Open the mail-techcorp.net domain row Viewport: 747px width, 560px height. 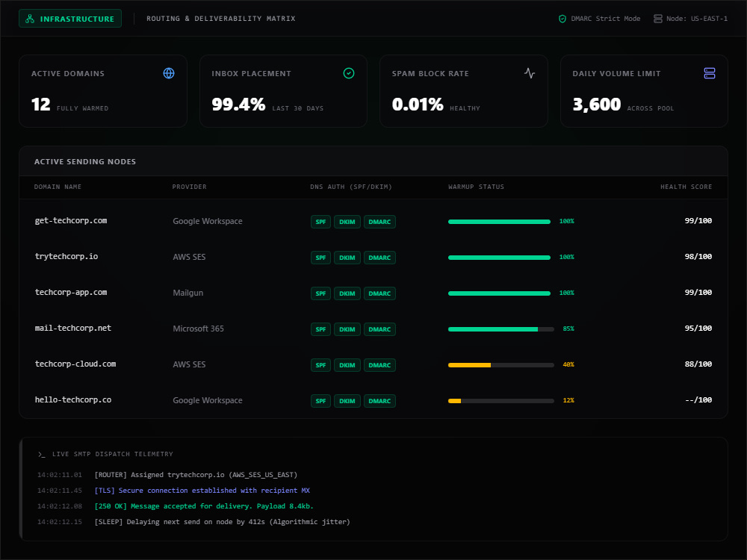click(x=373, y=329)
